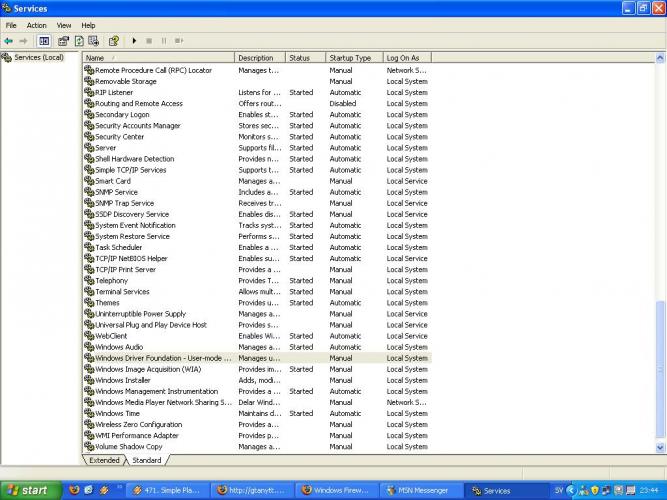Image resolution: width=667 pixels, height=500 pixels.
Task: Select the Windows Audio service row
Action: [x=119, y=347]
